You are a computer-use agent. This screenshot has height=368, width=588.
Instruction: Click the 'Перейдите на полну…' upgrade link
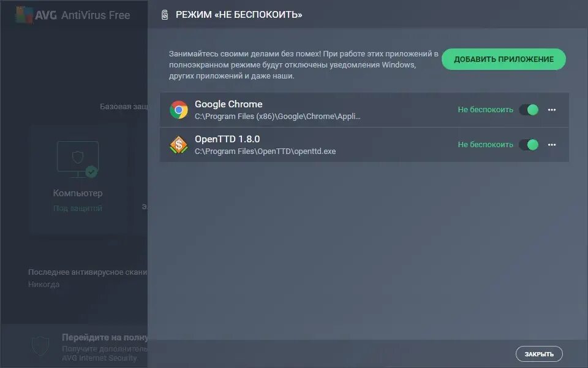(x=105, y=337)
